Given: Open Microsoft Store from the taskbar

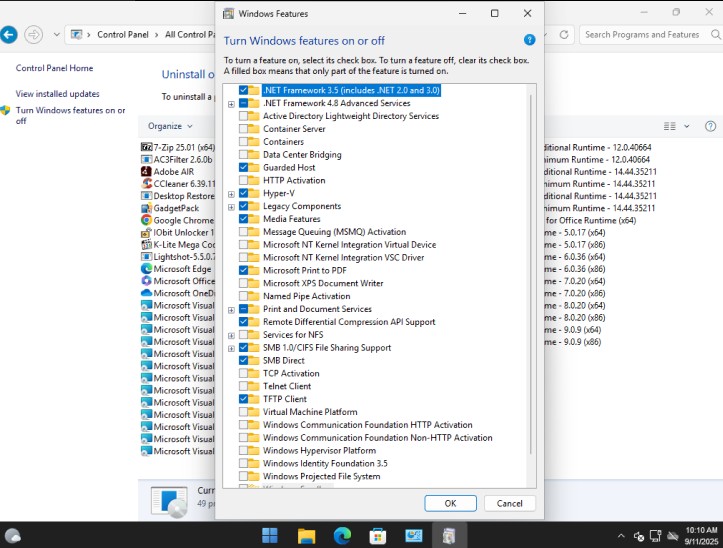Looking at the screenshot, I should (x=378, y=536).
